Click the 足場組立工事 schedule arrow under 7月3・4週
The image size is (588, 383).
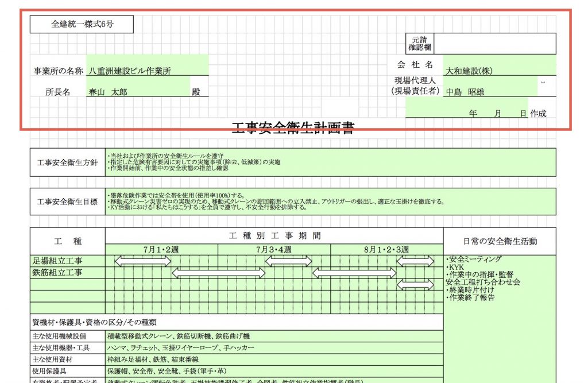point(288,261)
